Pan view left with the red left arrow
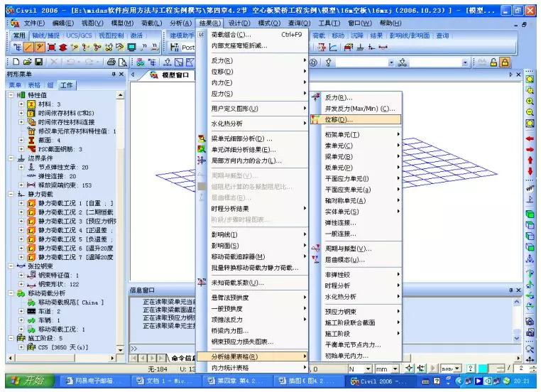The height and width of the screenshot is (392, 541). pyautogui.click(x=530, y=138)
